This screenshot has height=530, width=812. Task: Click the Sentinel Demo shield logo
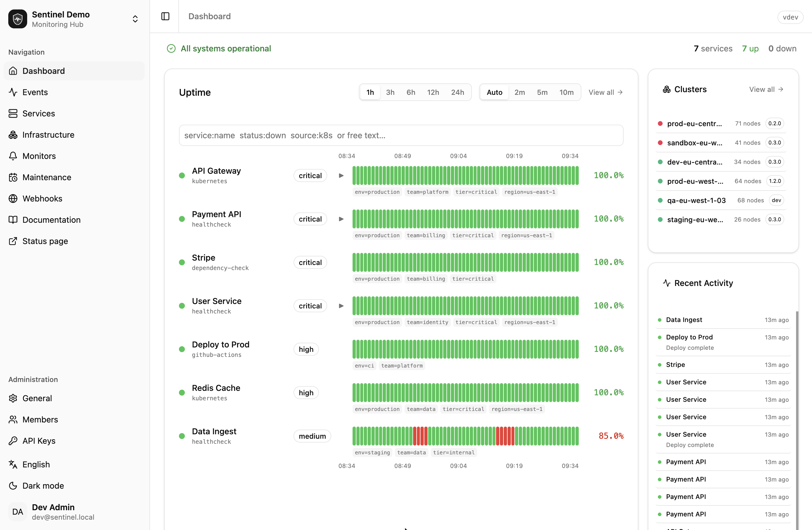tap(17, 19)
